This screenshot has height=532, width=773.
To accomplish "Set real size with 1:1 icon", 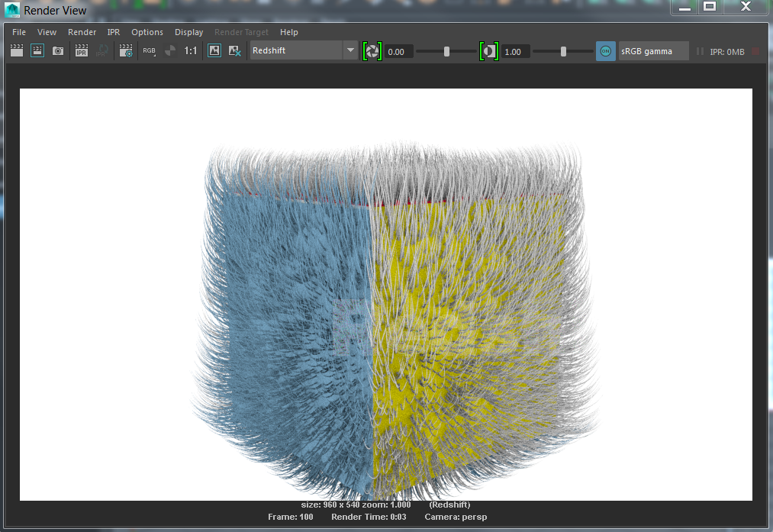I will 191,51.
